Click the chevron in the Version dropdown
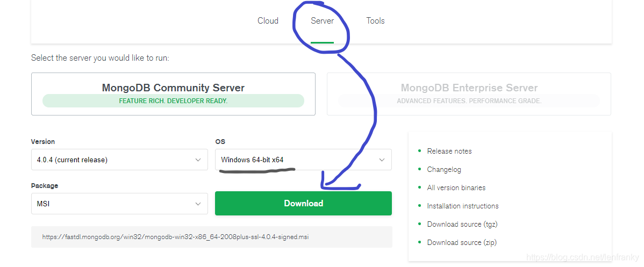This screenshot has height=267, width=644. (x=198, y=160)
